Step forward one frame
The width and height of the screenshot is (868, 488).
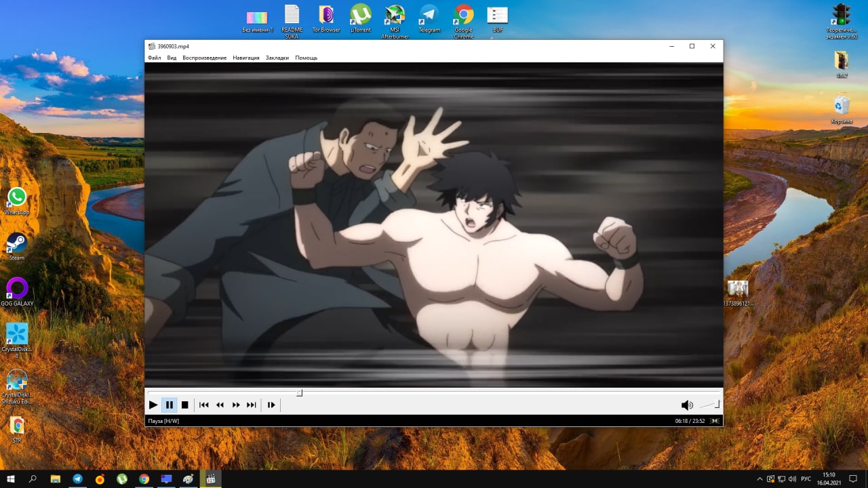click(271, 405)
